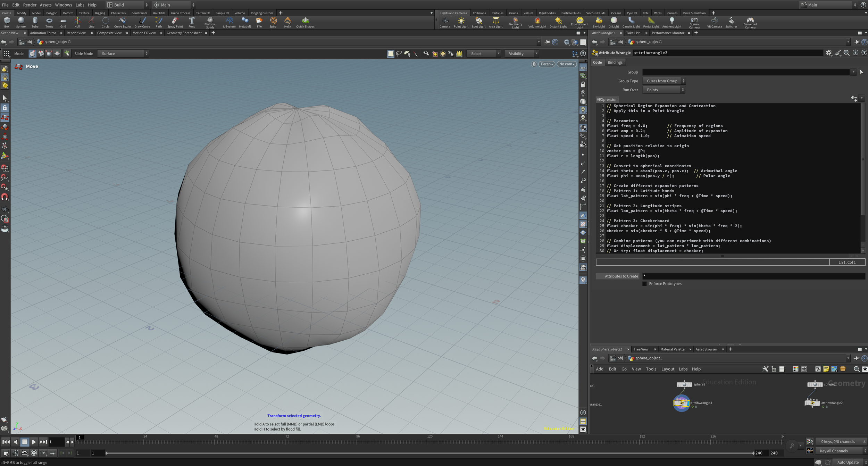Click the Platonic Solids tool
Image resolution: width=868 pixels, height=466 pixels.
click(x=210, y=22)
